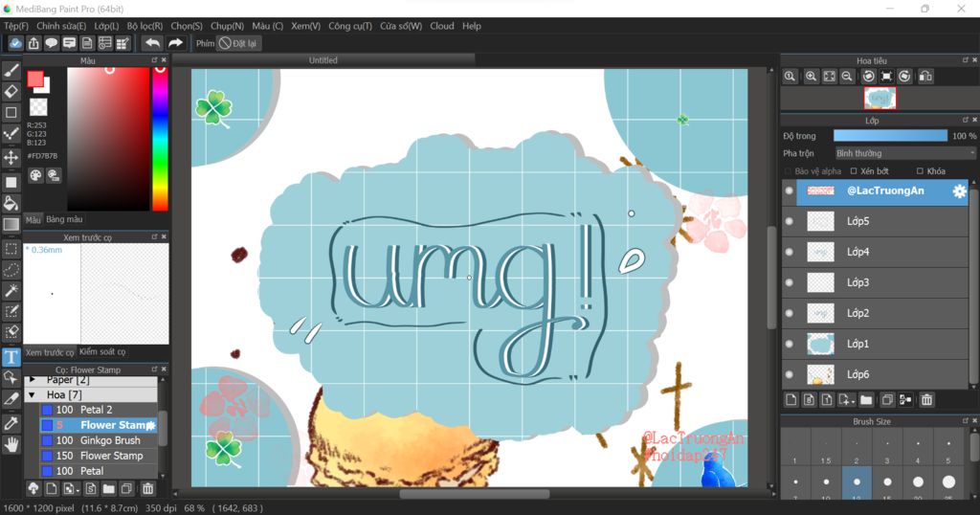This screenshot has width=980, height=515.
Task: Rotate canvas left in navigator
Action: tap(868, 77)
